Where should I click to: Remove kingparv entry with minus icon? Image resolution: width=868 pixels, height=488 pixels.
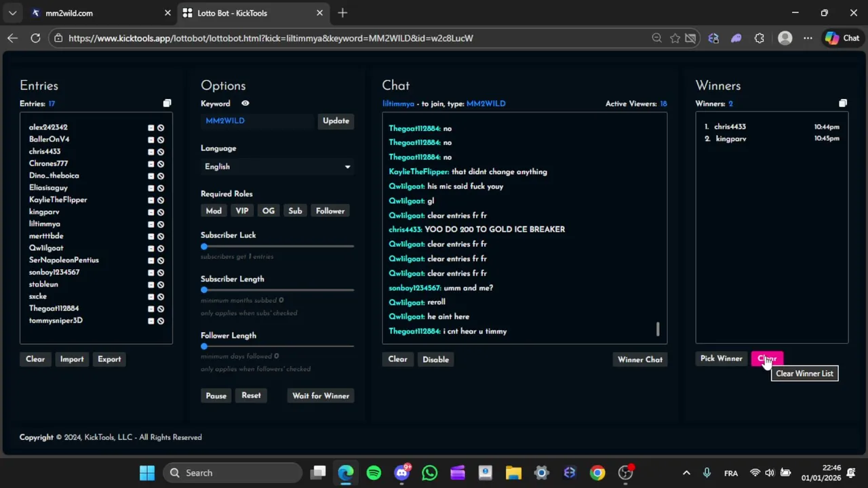coord(151,212)
